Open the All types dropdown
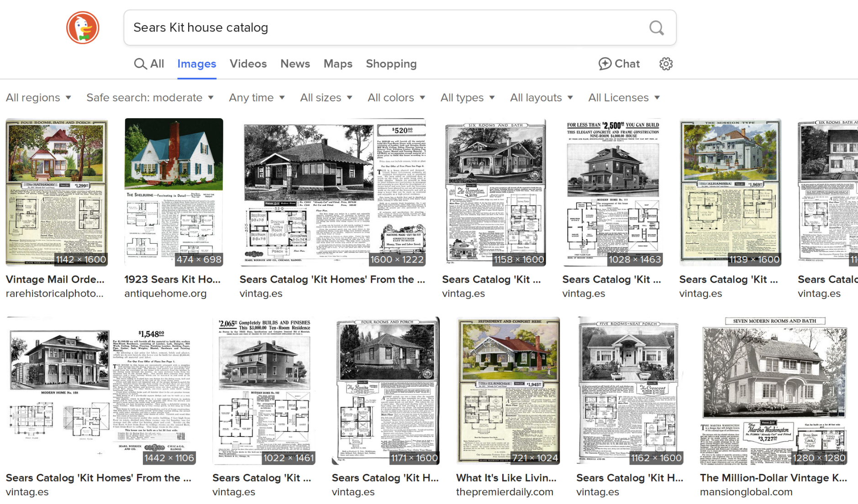858x504 pixels. click(468, 98)
